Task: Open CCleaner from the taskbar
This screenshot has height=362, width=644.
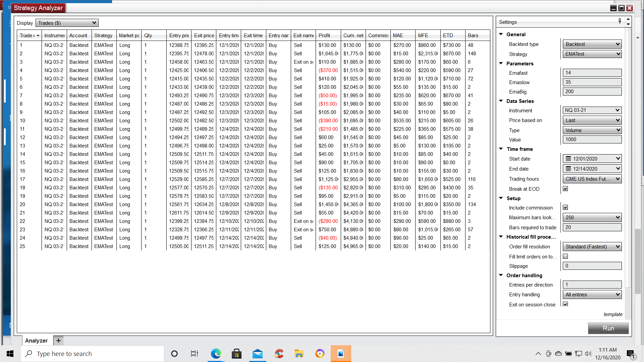Action: [278, 354]
